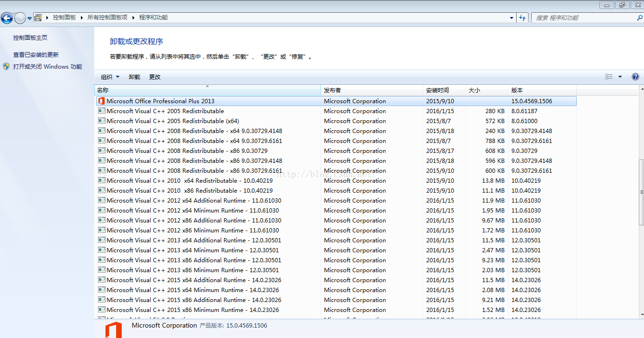
Task: Click the shield icon beside Windows 功能
Action: [x=6, y=66]
